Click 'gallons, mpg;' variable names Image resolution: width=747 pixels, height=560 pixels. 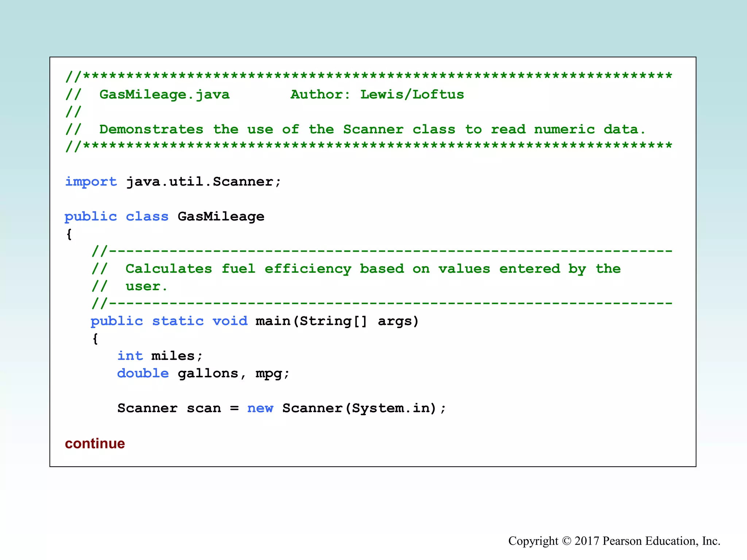click(x=233, y=373)
